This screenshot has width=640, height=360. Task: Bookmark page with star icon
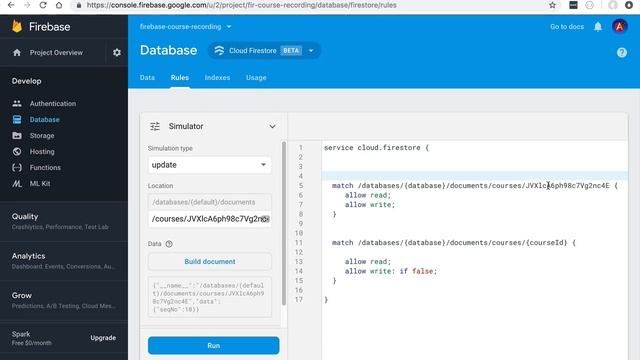552,5
